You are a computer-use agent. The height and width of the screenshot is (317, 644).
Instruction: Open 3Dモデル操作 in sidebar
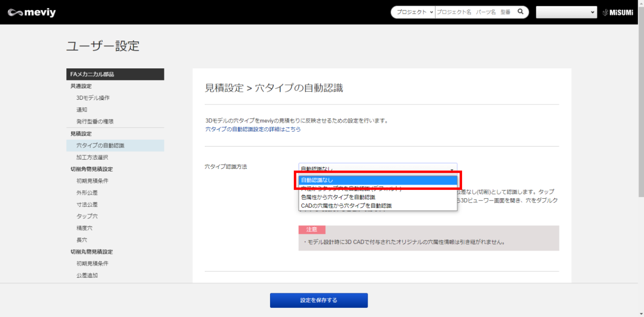coord(93,98)
